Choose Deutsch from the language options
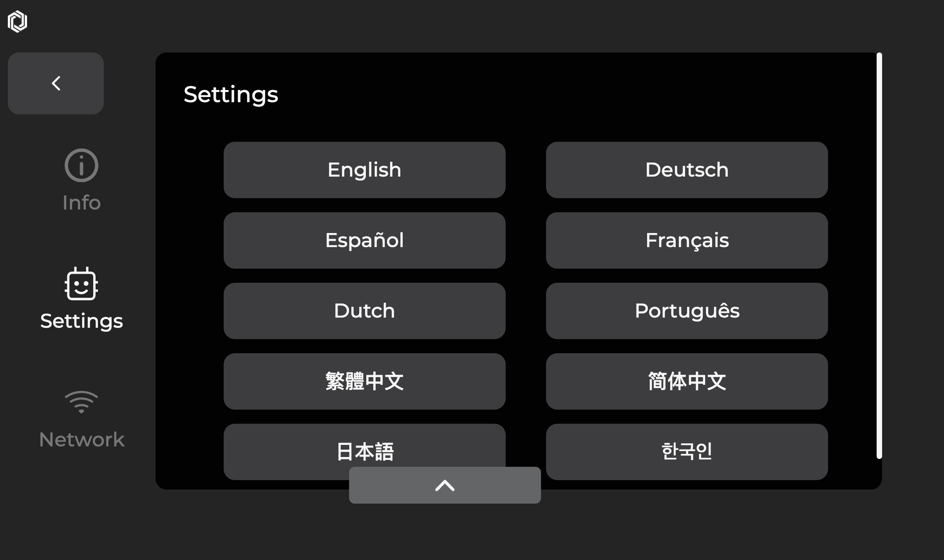944x560 pixels. point(687,170)
